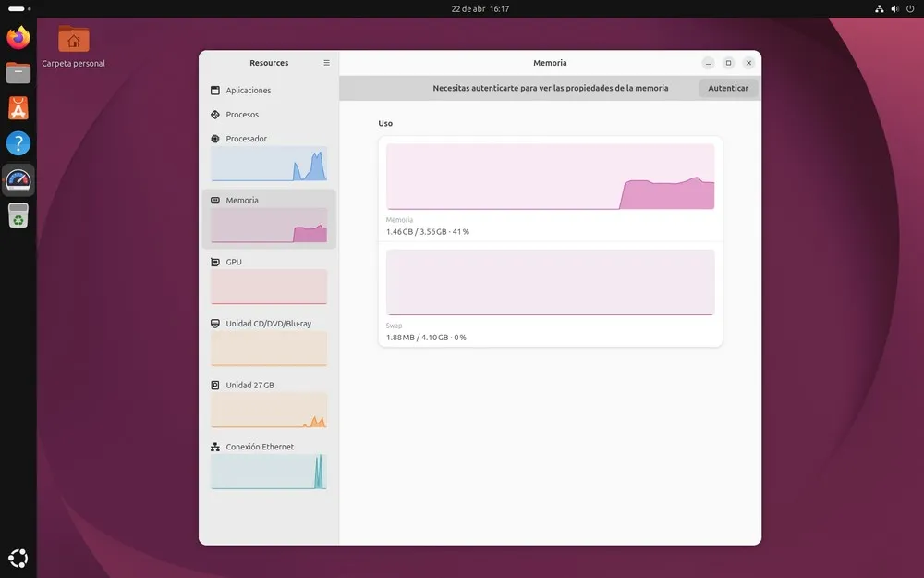Click the GPU icon in sidebar
Screen dimensions: 924x578
click(x=215, y=262)
